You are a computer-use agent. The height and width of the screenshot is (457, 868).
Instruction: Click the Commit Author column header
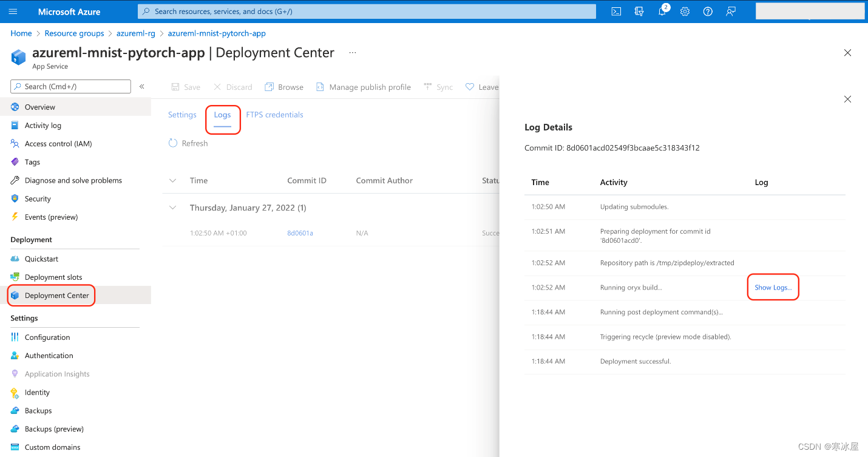[x=384, y=180]
